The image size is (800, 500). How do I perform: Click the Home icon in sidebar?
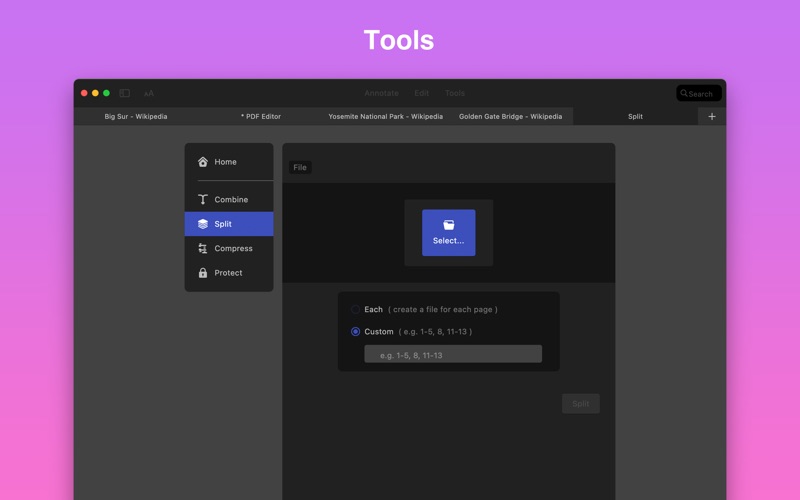click(203, 162)
